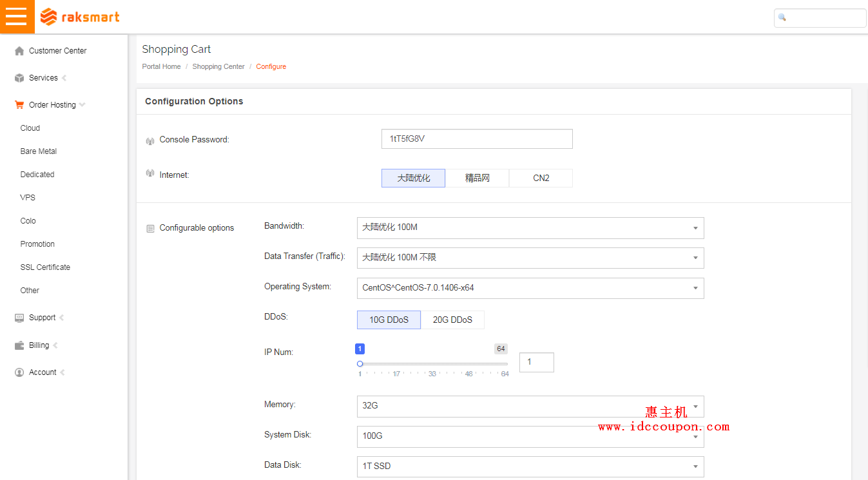Click the orange hamburger menu icon

pos(17,17)
